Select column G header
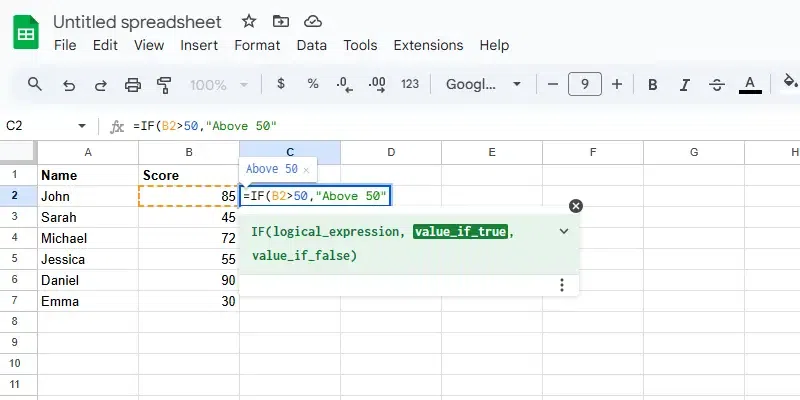 (x=694, y=152)
